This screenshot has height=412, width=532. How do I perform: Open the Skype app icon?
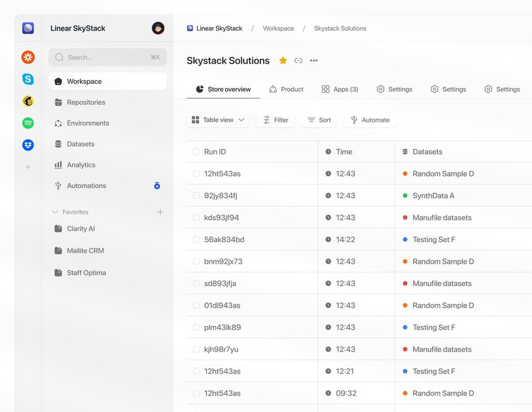pos(28,79)
